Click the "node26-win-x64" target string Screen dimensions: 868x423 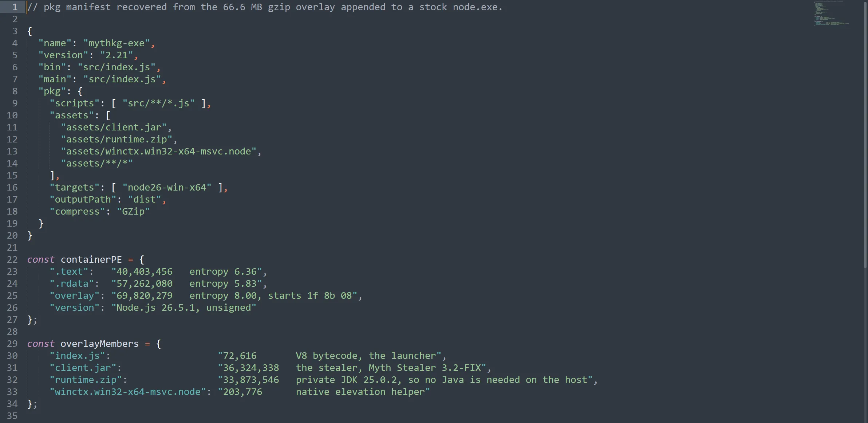pyautogui.click(x=167, y=188)
